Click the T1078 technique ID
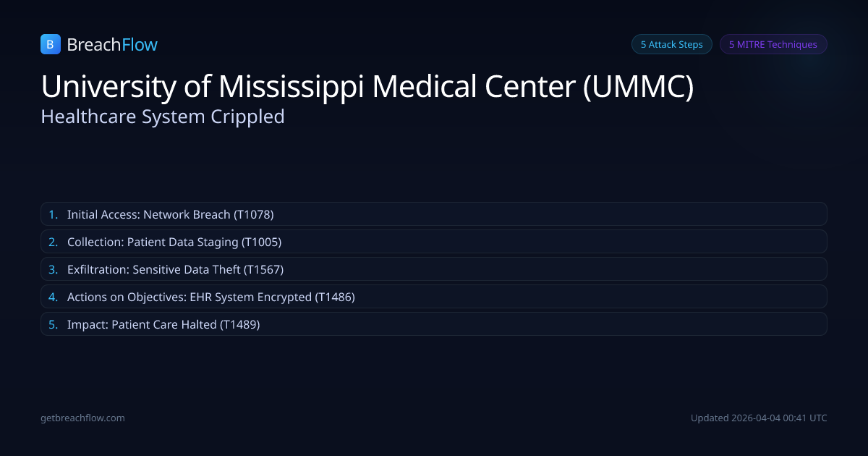Viewport: 868px width, 456px height. click(x=253, y=214)
